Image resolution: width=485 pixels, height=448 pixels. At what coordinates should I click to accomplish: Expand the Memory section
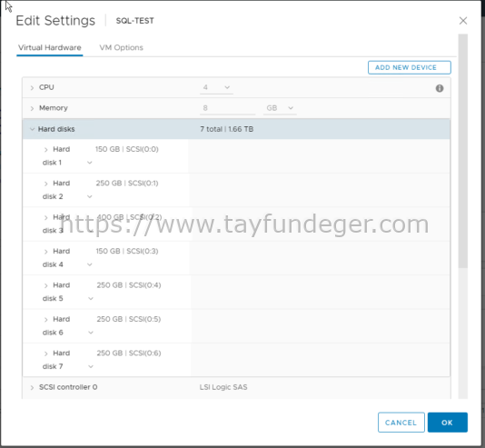32,108
